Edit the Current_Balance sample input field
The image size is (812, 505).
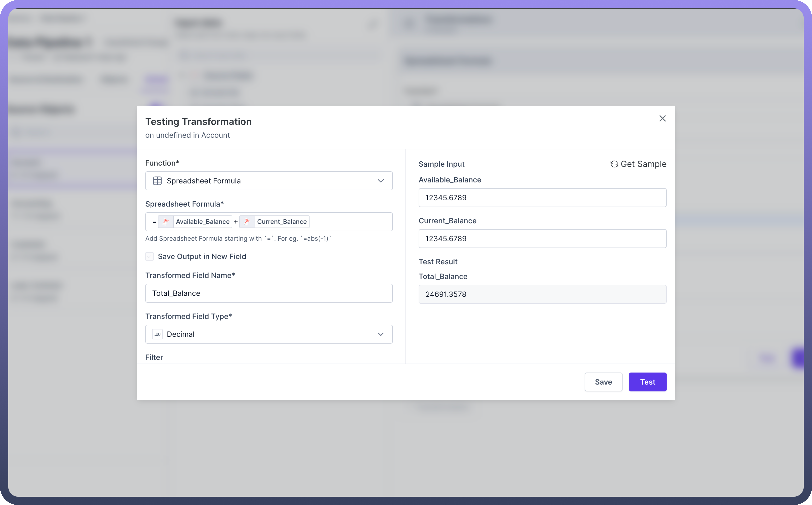542,238
